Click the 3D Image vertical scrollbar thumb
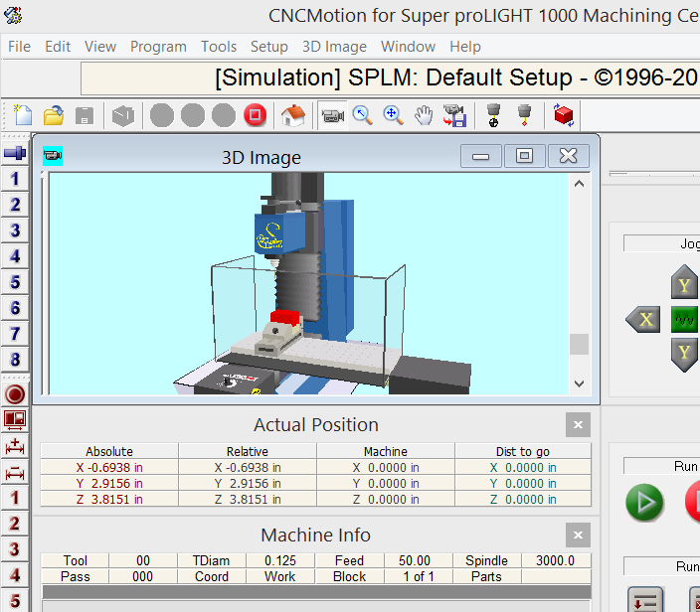 click(x=579, y=345)
